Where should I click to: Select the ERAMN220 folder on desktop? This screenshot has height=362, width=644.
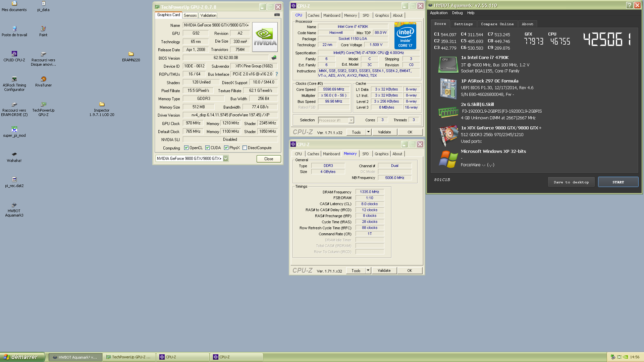tap(131, 57)
